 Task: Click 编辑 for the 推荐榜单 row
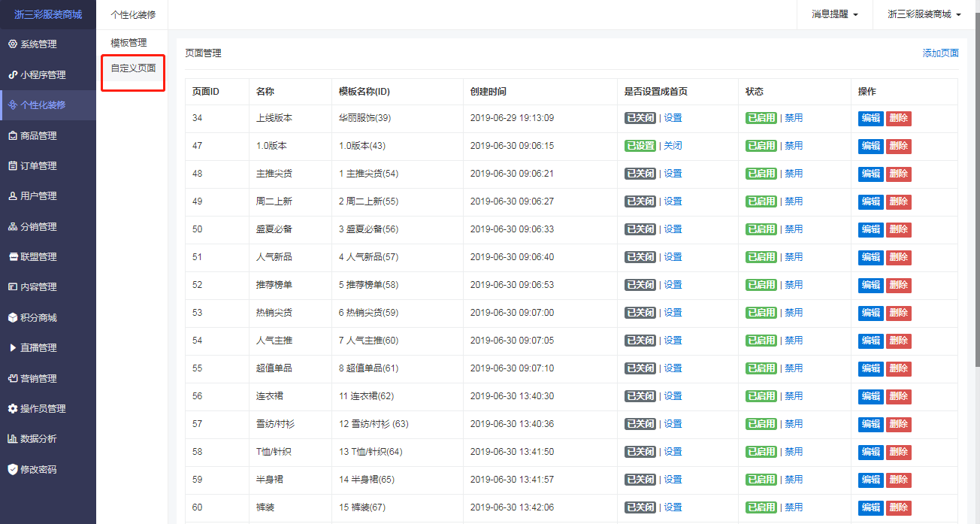[871, 285]
